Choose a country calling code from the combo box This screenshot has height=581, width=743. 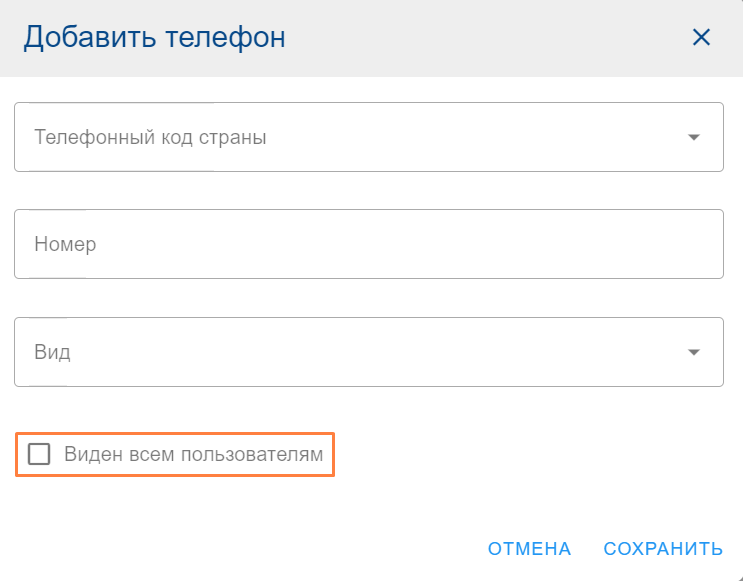coord(368,137)
